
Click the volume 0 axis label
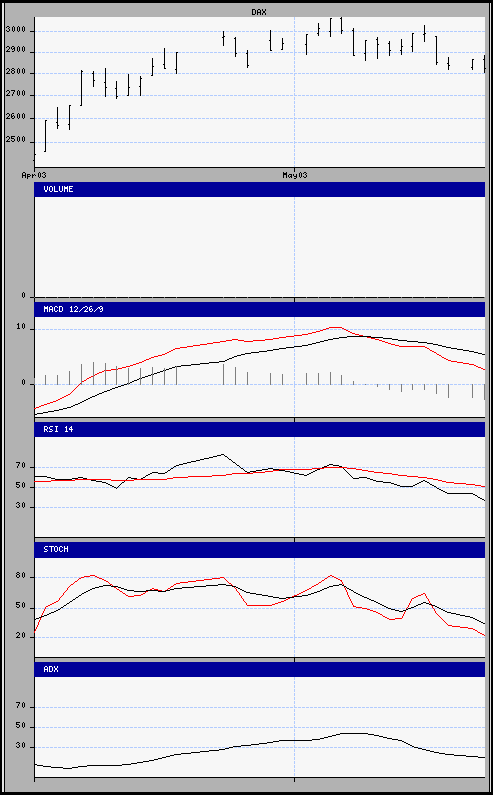(x=24, y=296)
